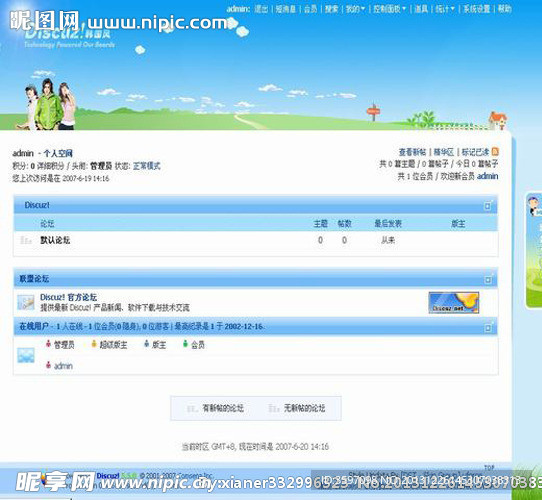Click 查看新帖 to view new posts

[412, 152]
